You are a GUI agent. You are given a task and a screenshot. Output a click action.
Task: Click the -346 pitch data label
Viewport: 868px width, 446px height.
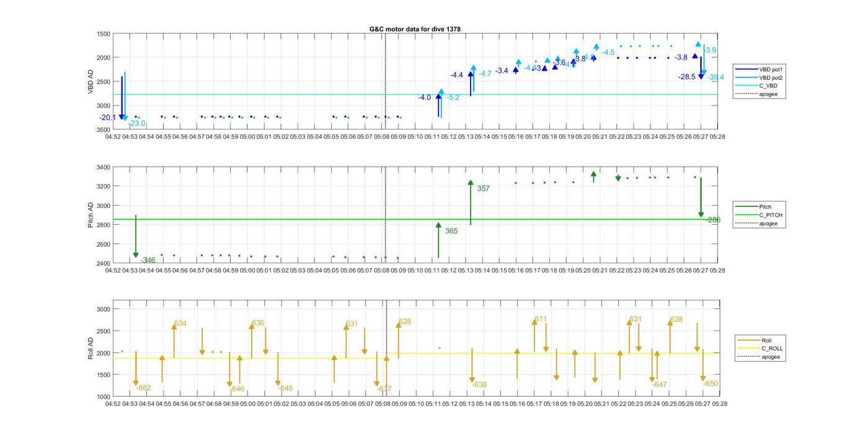[x=148, y=260]
